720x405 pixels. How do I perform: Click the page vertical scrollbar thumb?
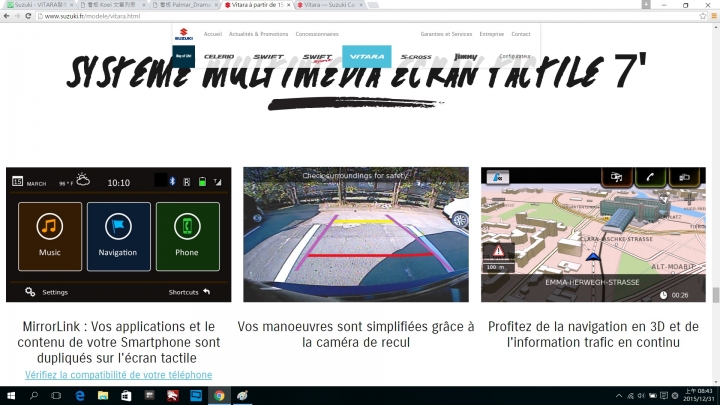[x=716, y=295]
